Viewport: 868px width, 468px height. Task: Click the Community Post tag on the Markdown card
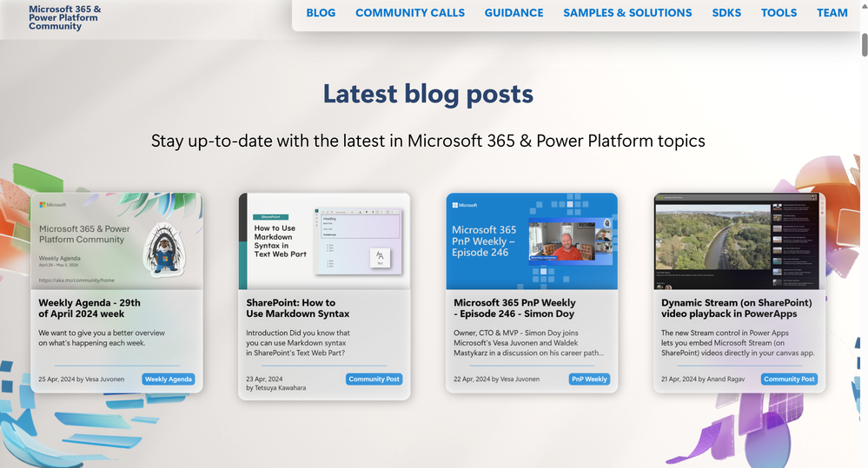374,379
